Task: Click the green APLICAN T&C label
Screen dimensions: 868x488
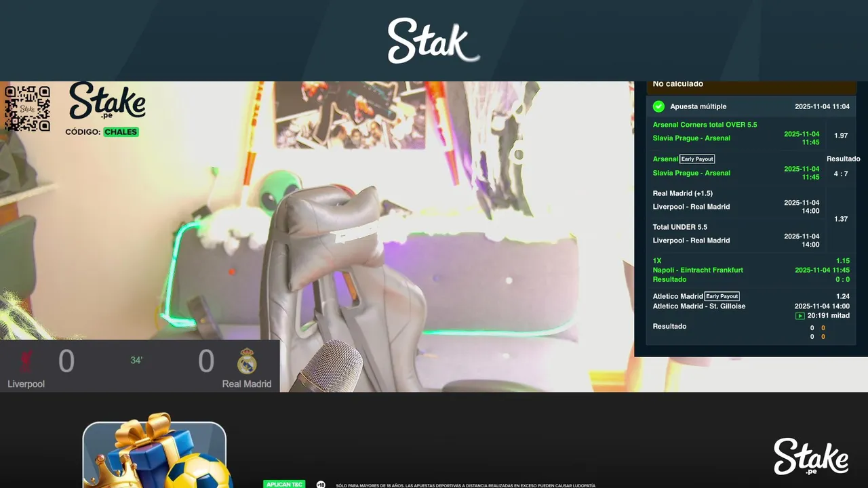Action: [284, 485]
